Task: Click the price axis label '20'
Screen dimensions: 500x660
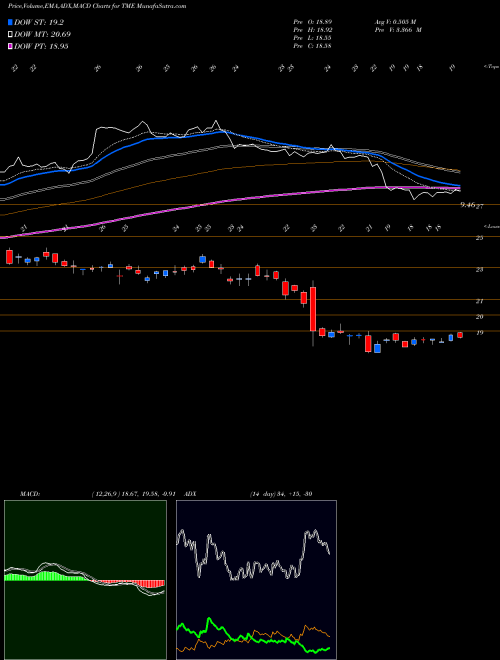Action: click(479, 317)
